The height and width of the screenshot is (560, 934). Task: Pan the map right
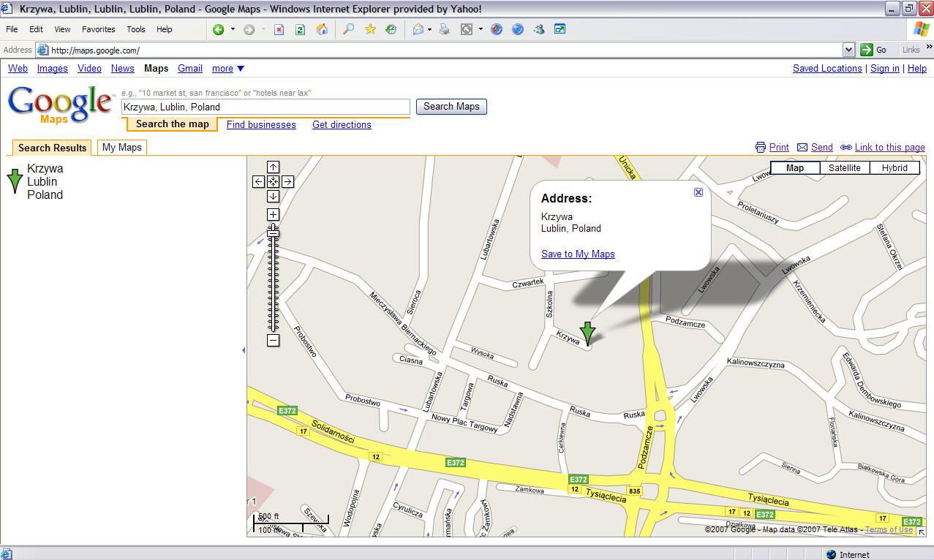(287, 181)
